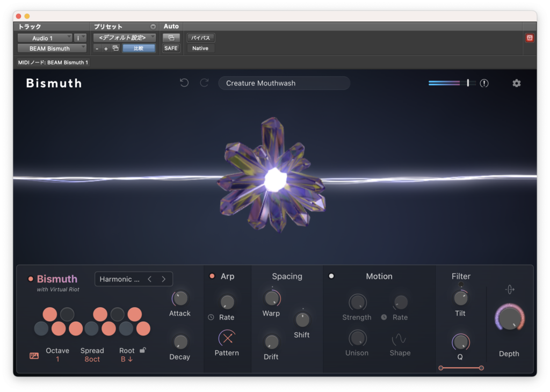Viewport: 550px width, 392px height.
Task: Open the Creature Mouthwash preset browser
Action: click(284, 83)
